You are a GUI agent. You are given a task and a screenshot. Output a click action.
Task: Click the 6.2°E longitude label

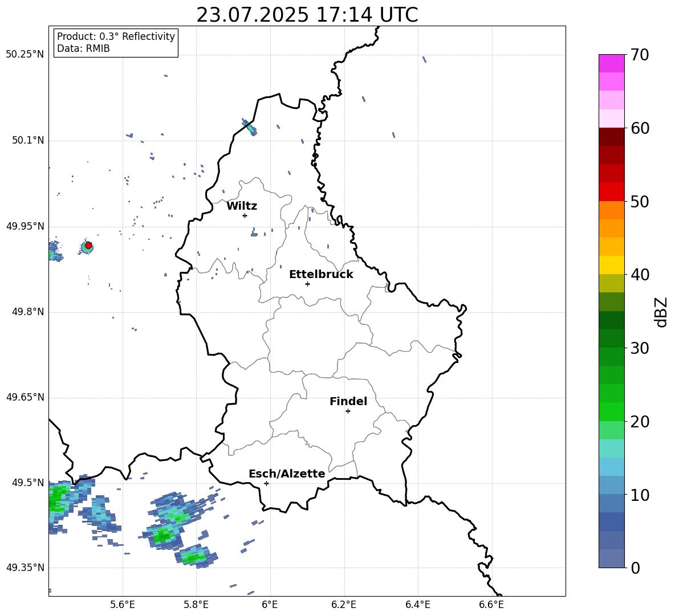click(x=344, y=605)
